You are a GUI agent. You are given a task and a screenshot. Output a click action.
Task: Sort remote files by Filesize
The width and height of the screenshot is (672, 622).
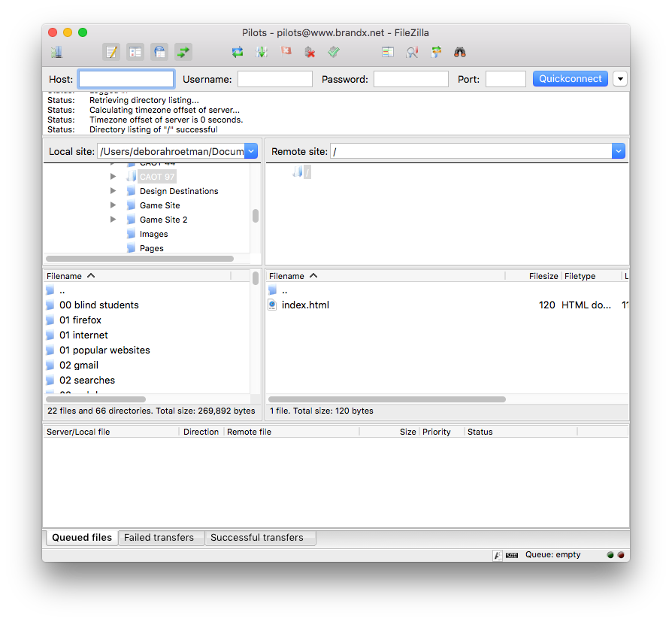533,276
